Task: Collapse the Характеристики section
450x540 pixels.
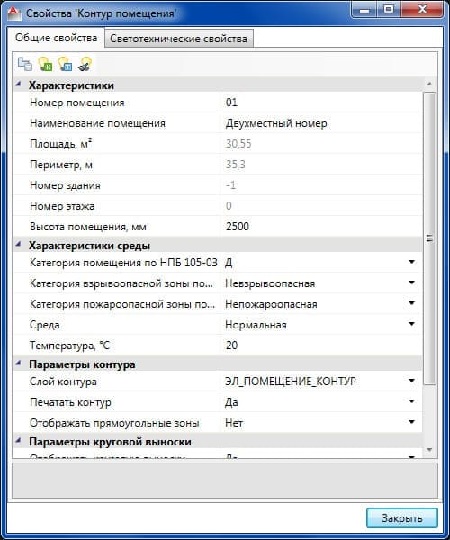Action: (19, 84)
